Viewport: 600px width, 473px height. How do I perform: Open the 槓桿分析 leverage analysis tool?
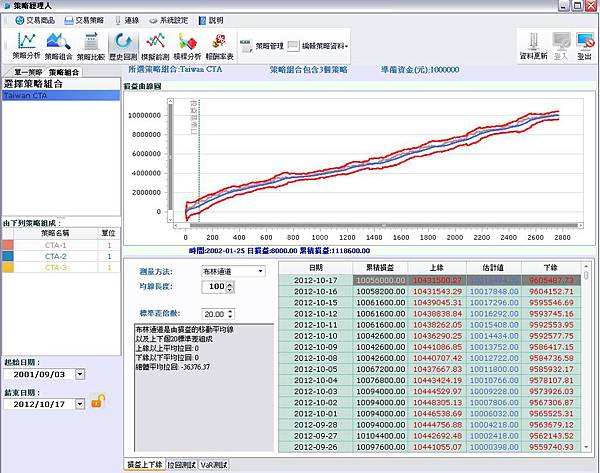[187, 46]
